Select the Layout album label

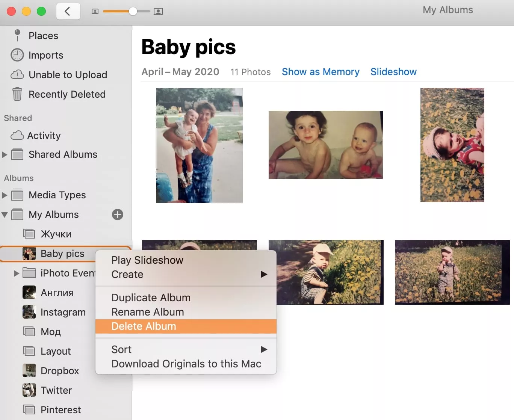point(56,351)
